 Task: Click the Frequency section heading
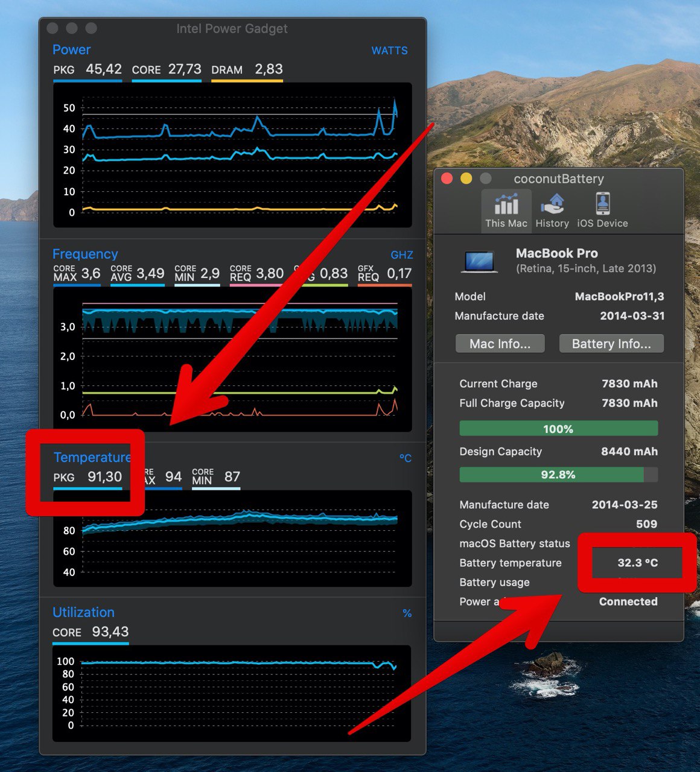85,254
